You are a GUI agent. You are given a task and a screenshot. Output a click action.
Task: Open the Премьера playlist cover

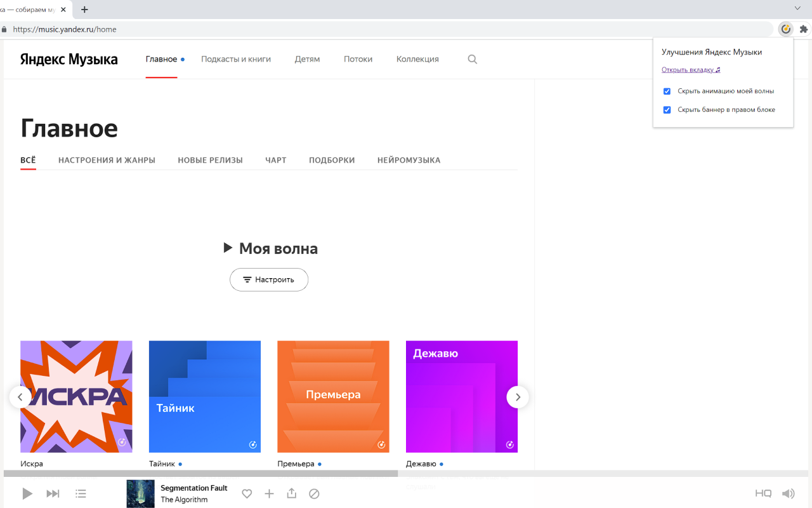coord(333,397)
